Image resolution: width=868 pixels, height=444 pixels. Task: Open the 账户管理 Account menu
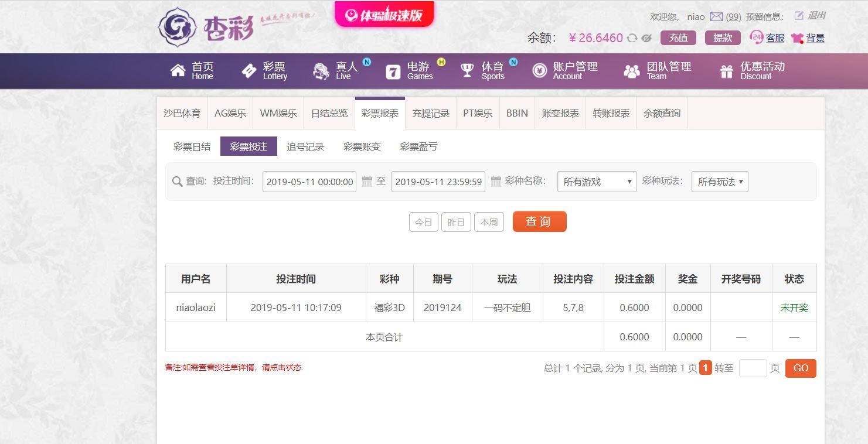tap(565, 71)
